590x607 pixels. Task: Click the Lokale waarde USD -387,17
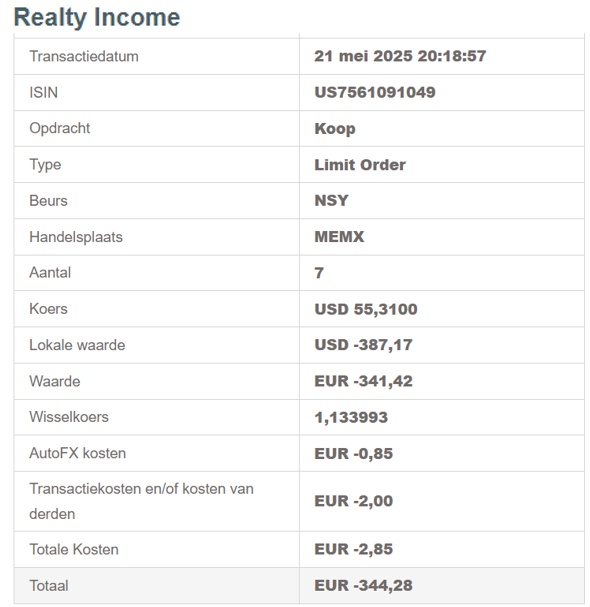363,345
